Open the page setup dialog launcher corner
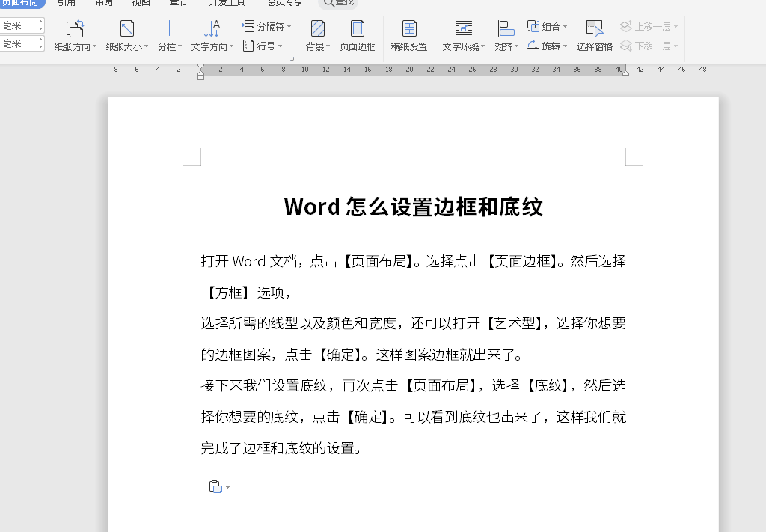This screenshot has height=532, width=766. 292,58
